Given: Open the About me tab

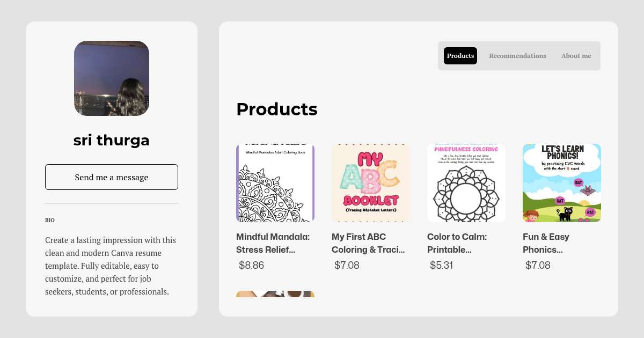Looking at the screenshot, I should [576, 56].
